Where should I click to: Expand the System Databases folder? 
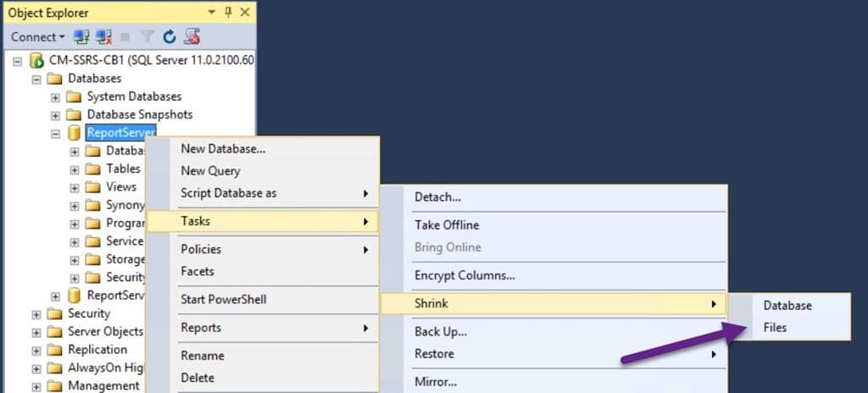(55, 97)
